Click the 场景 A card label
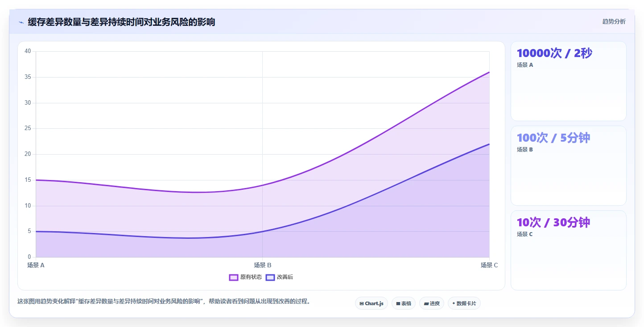 point(525,65)
